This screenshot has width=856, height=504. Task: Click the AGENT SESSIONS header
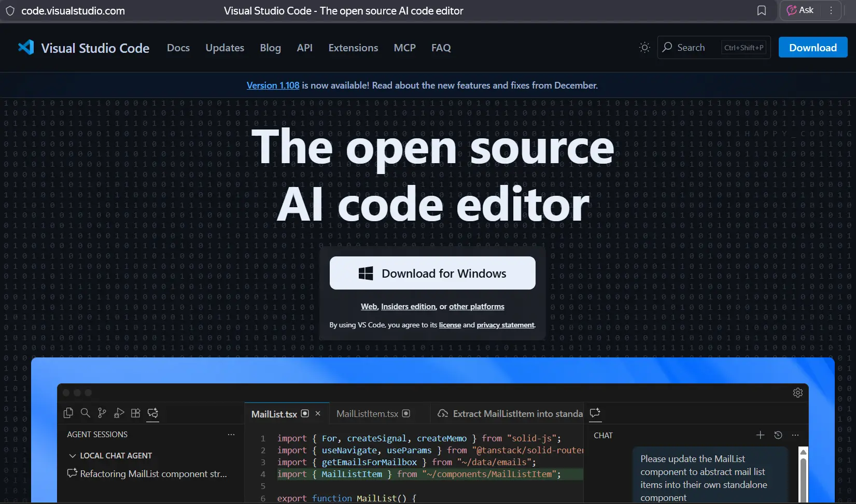[x=97, y=435]
